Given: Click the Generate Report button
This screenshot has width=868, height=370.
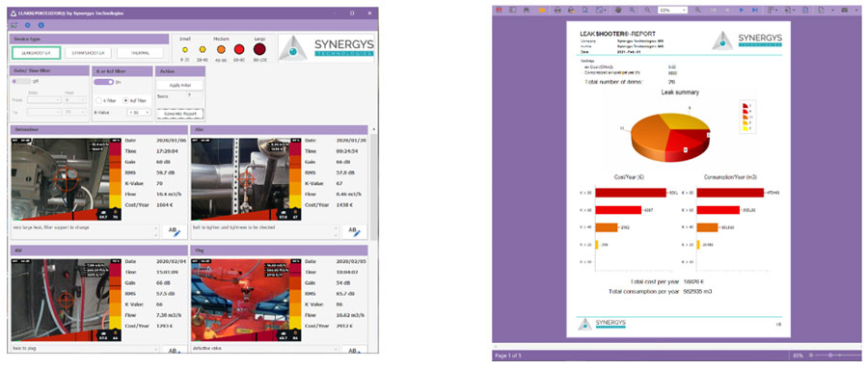Looking at the screenshot, I should click(x=179, y=114).
